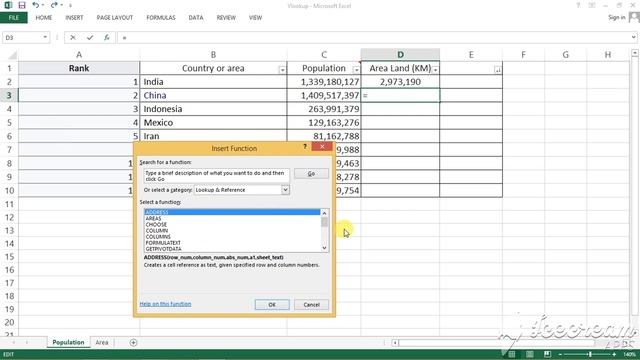Screen dimensions: 640x360
Task: Select AREAS in function list
Action: coord(232,218)
